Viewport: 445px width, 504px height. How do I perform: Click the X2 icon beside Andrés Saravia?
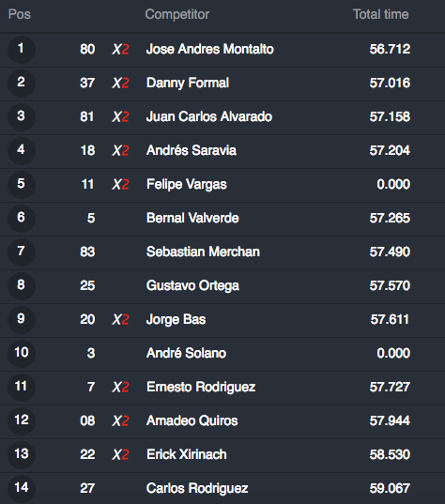click(120, 151)
